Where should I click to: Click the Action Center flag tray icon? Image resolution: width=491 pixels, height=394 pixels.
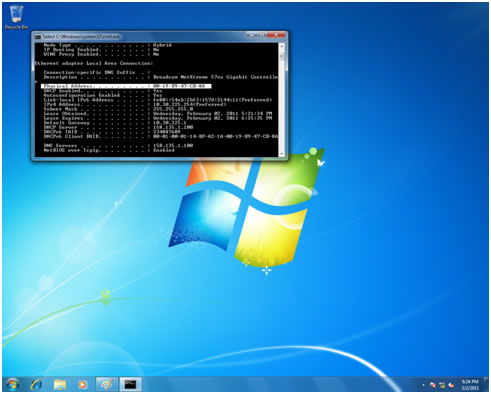coord(433,385)
